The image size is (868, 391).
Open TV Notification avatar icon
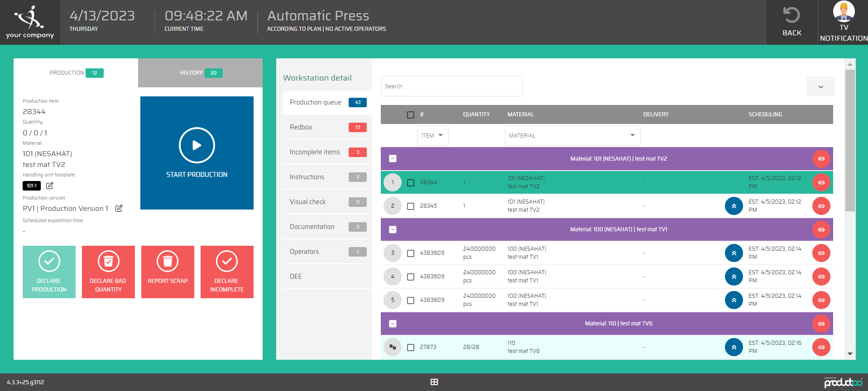tap(844, 11)
